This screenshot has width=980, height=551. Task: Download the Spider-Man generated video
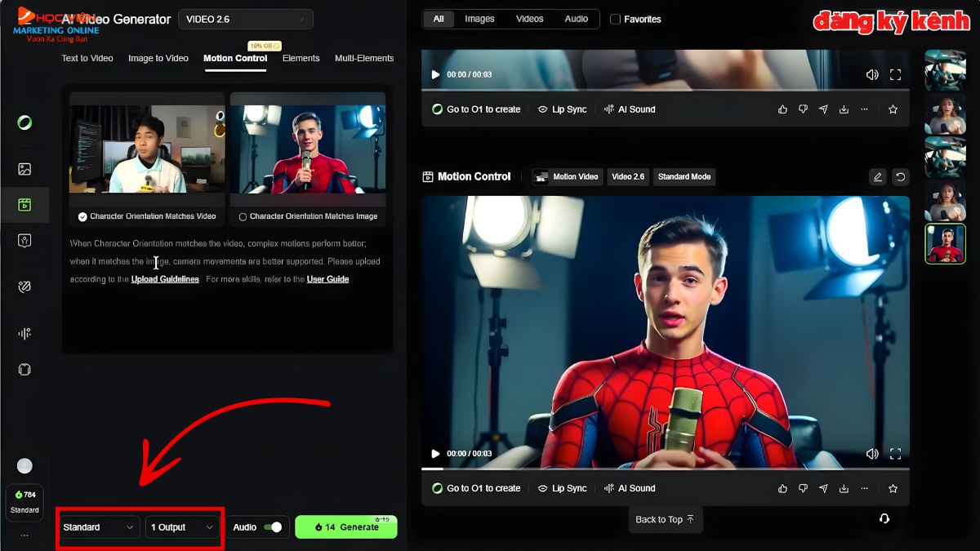[844, 487]
